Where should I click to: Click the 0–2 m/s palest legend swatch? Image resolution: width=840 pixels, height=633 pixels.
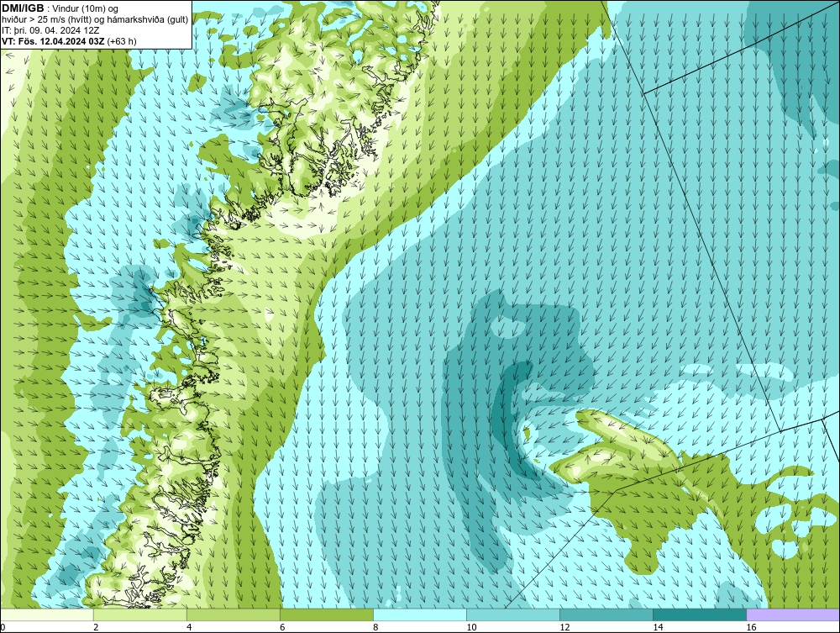click(x=47, y=615)
